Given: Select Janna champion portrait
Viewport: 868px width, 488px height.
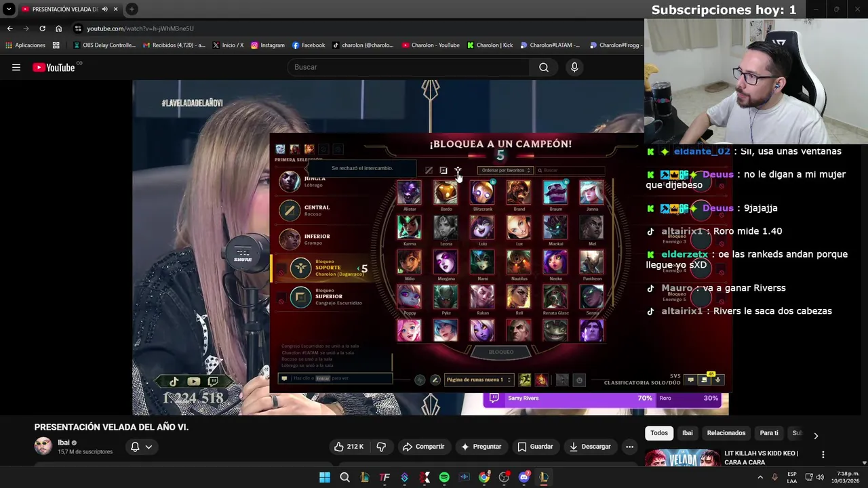Looking at the screenshot, I should [592, 193].
